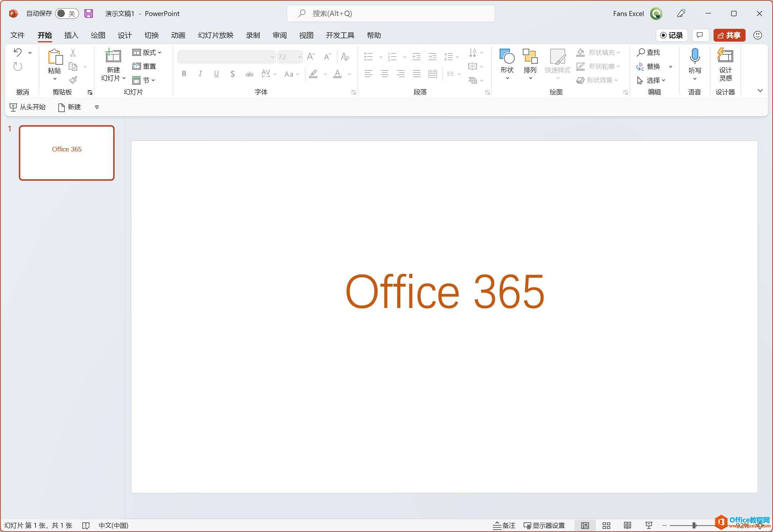Click the search box

pyautogui.click(x=391, y=14)
